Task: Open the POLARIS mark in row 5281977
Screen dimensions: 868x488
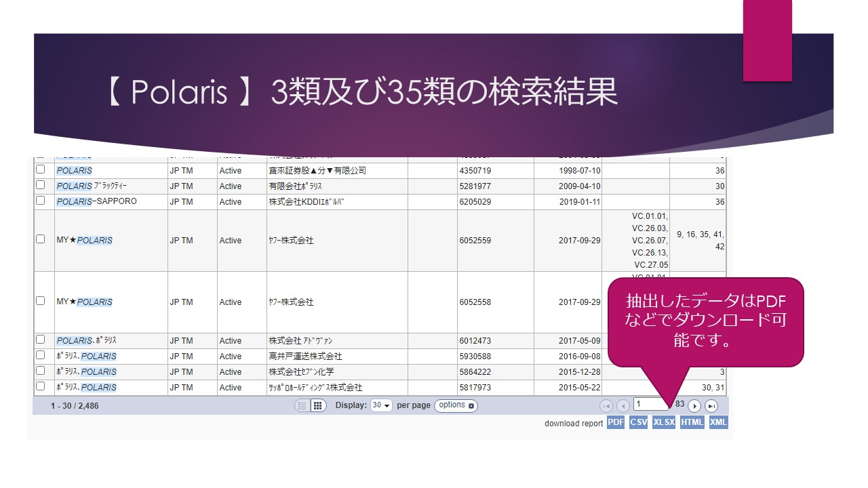Action: (92, 186)
